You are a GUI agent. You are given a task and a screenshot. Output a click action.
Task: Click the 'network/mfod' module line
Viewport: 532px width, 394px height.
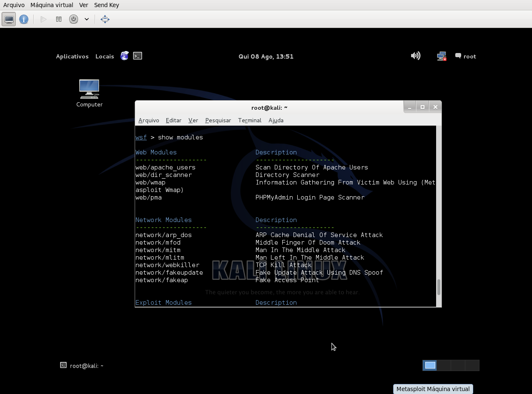pos(158,242)
